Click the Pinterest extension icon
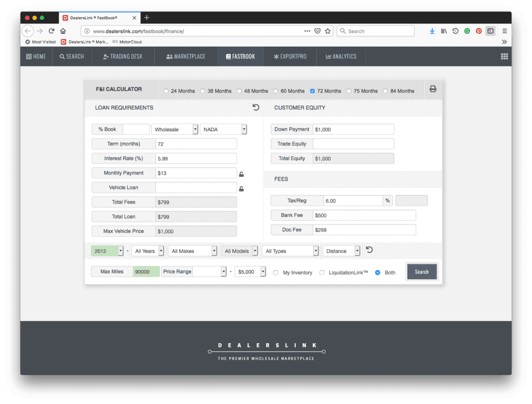This screenshot has height=404, width=532. 478,31
